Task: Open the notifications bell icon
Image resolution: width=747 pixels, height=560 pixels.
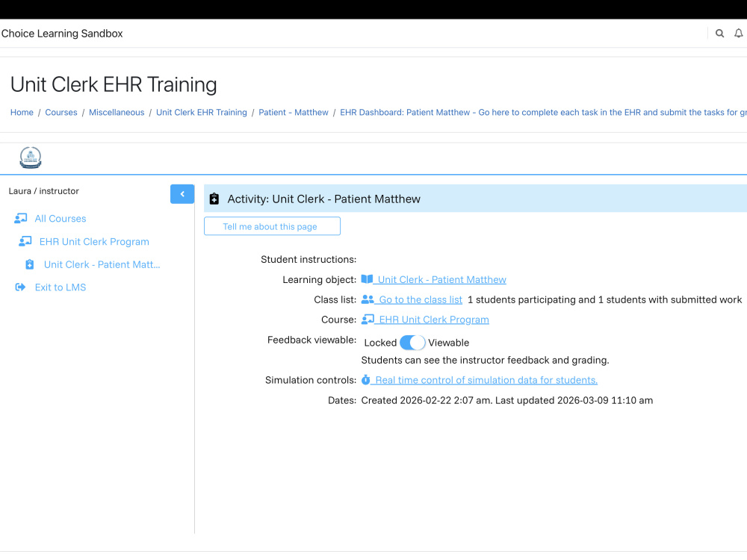Action: [738, 34]
